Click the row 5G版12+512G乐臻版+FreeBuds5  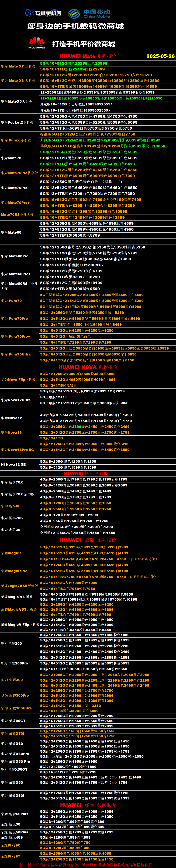point(71,265)
